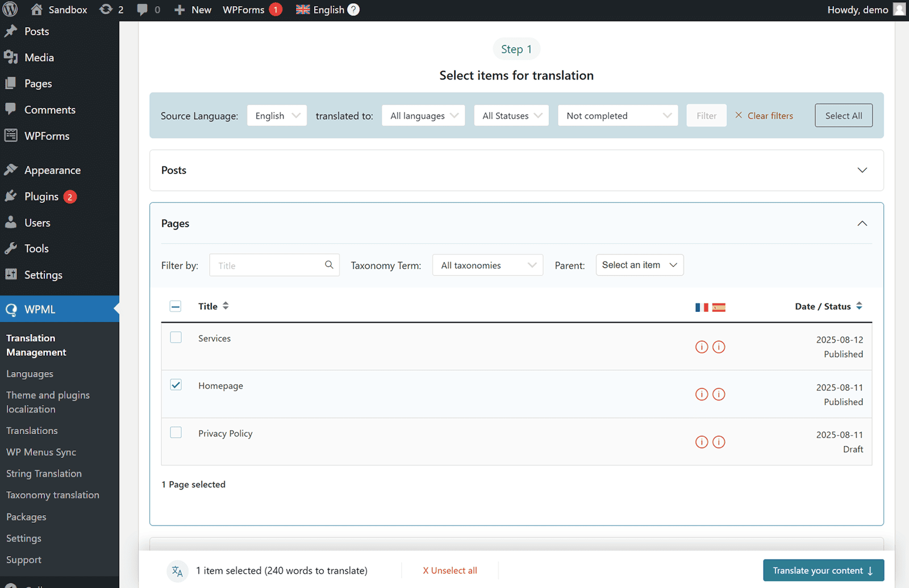
Task: Click the Translate your content button
Action: (823, 570)
